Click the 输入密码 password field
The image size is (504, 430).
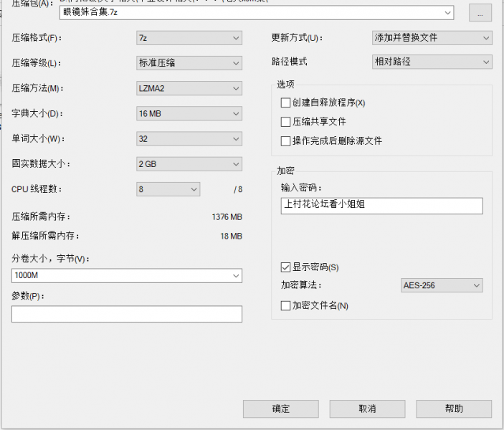coord(381,206)
